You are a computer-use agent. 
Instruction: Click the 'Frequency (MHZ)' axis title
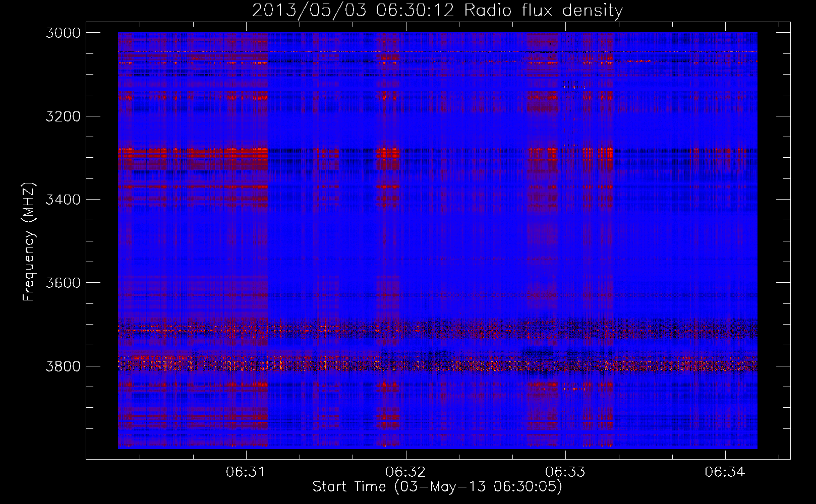click(x=29, y=241)
